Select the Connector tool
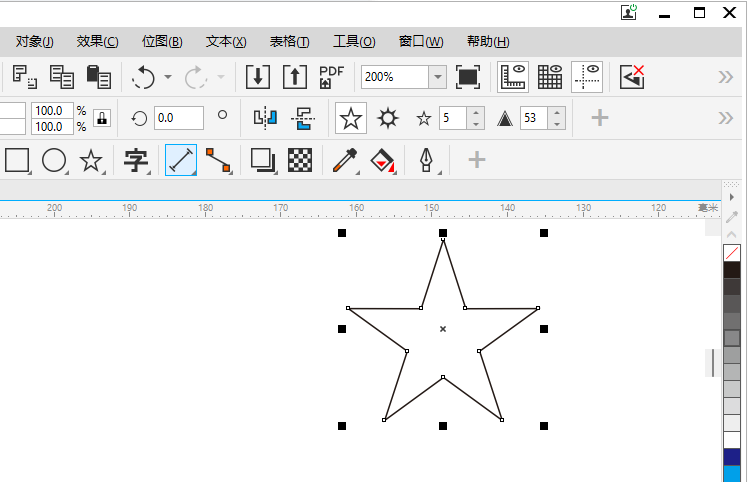748x482 pixels. [x=218, y=160]
